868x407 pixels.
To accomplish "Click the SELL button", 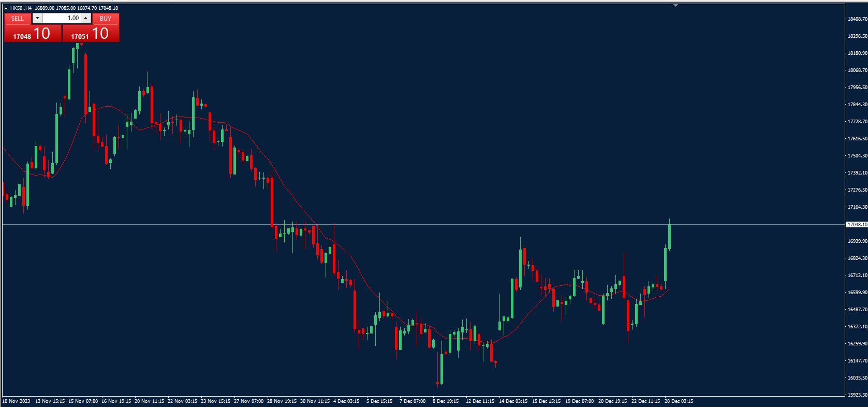I will coord(18,18).
